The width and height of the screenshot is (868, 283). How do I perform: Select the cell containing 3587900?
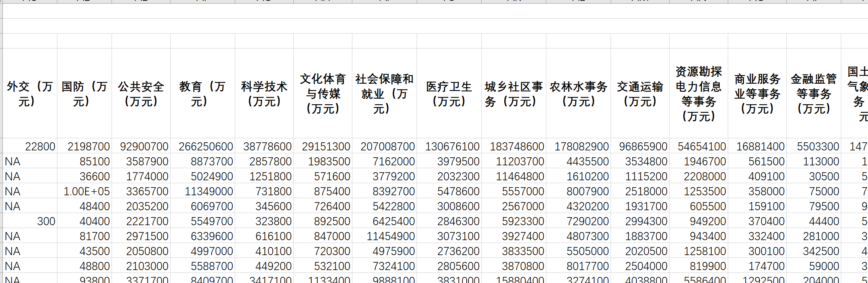pos(141,161)
